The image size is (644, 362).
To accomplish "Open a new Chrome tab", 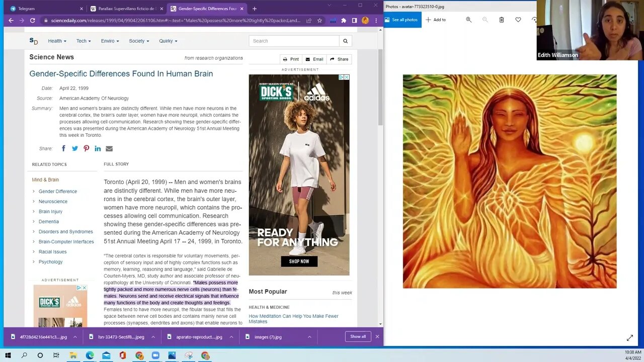I will tap(255, 9).
